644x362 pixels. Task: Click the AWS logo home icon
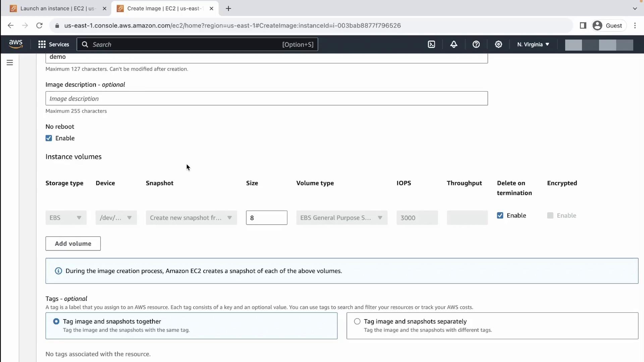pyautogui.click(x=16, y=44)
